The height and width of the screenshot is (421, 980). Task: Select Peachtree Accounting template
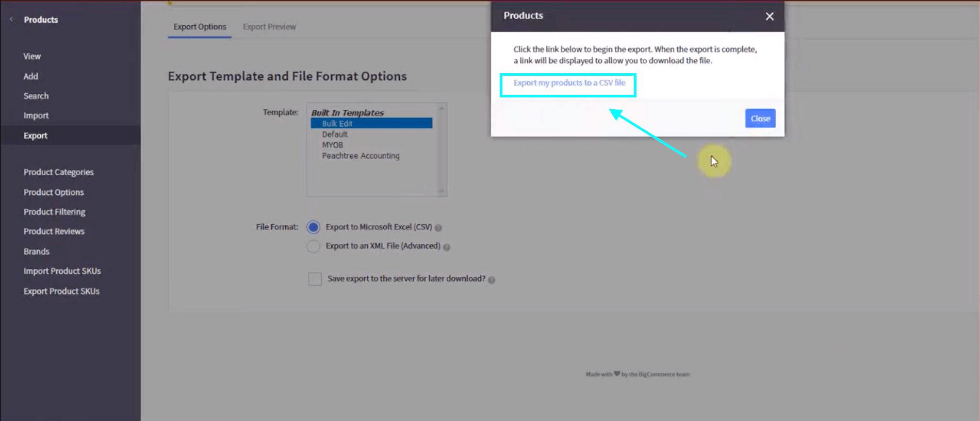pyautogui.click(x=361, y=156)
